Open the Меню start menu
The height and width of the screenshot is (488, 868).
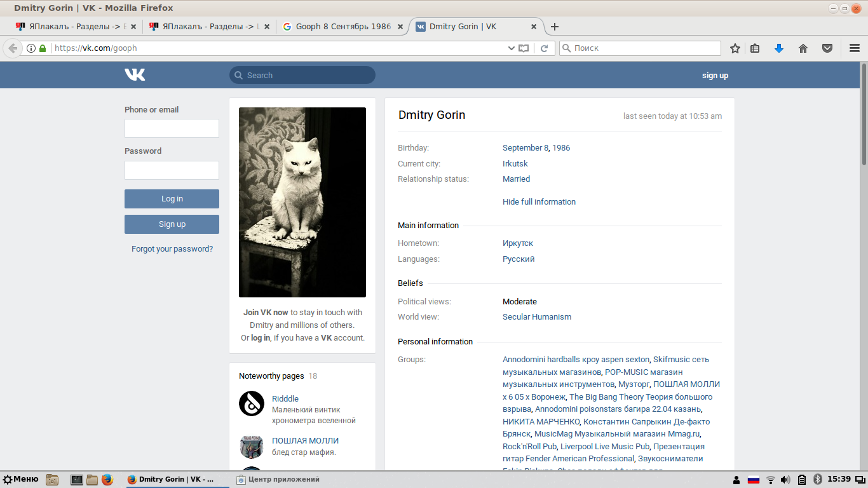21,480
